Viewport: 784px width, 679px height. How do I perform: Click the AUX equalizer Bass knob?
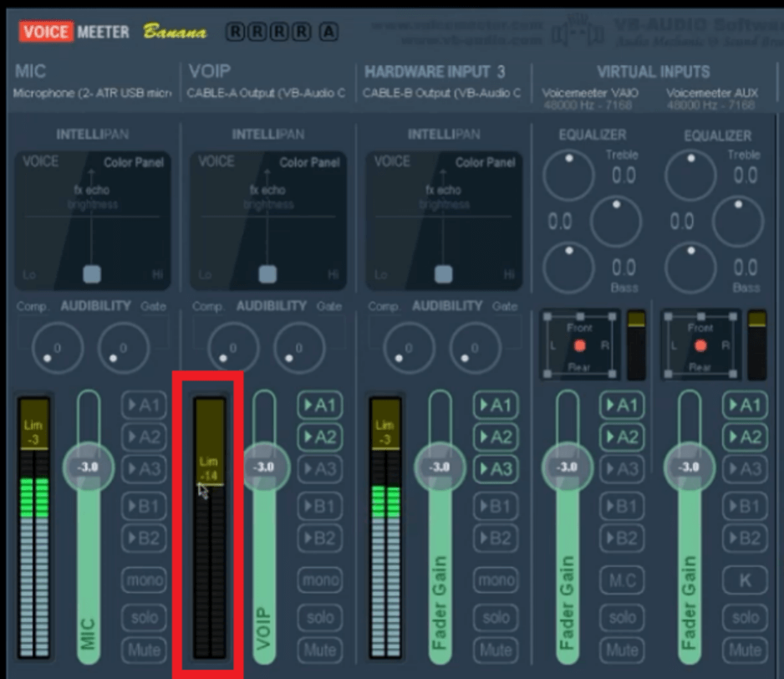pyautogui.click(x=690, y=268)
